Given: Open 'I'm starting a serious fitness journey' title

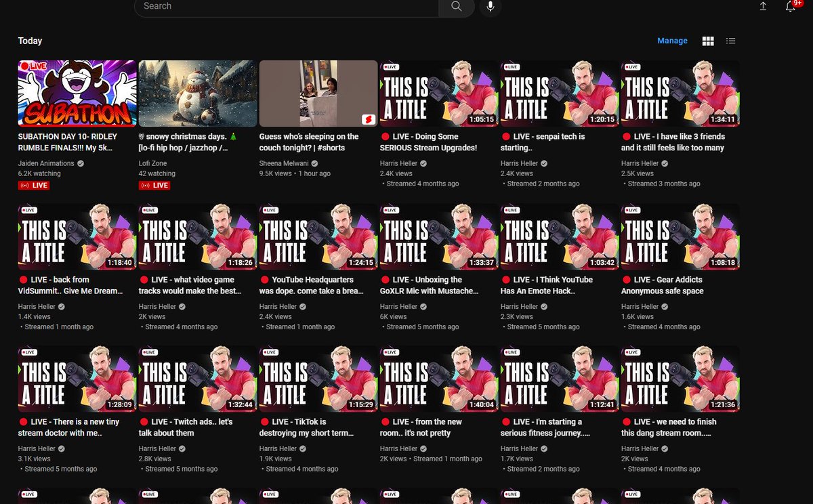Looking at the screenshot, I should click(545, 427).
